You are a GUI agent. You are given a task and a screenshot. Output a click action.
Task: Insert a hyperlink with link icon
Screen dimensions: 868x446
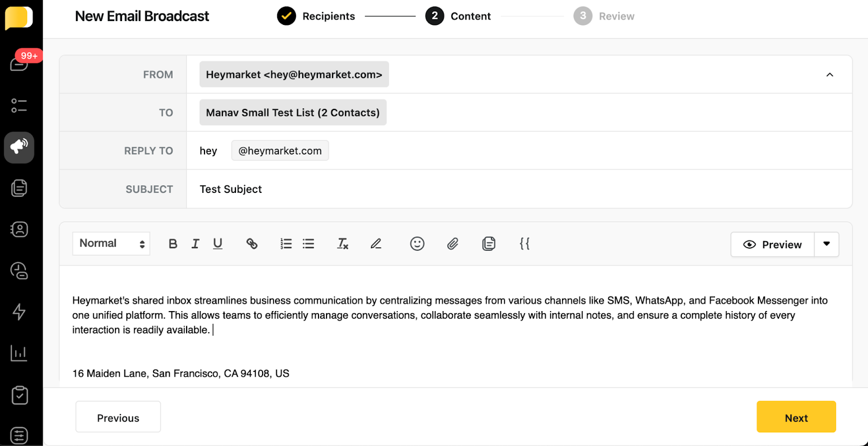pyautogui.click(x=252, y=244)
